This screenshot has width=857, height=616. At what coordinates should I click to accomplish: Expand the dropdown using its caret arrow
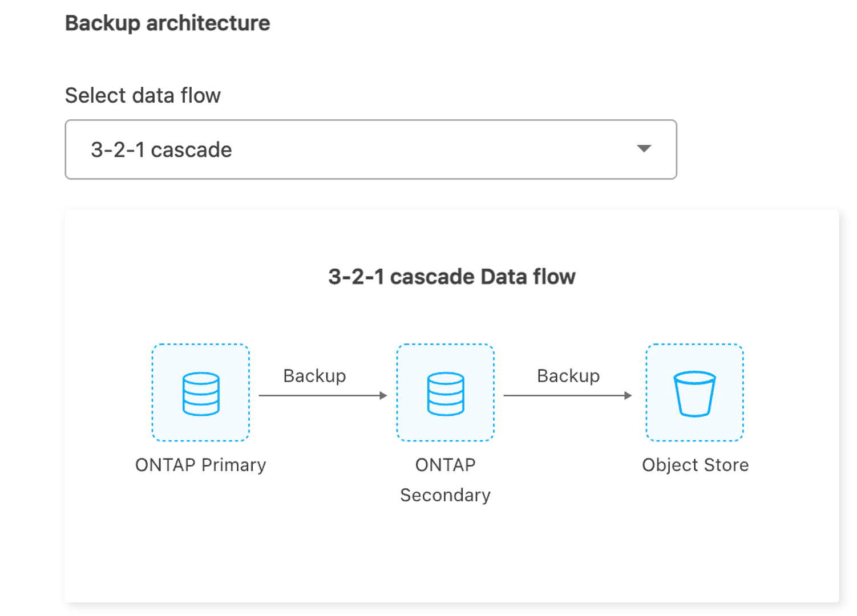pyautogui.click(x=644, y=149)
